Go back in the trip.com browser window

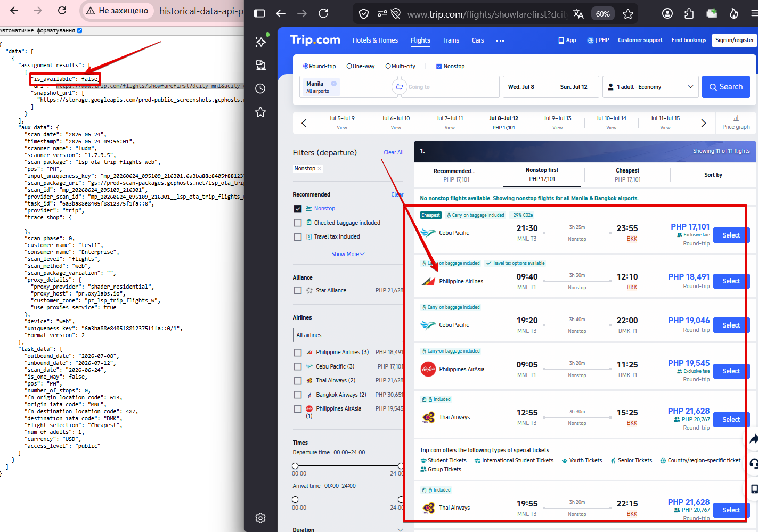(281, 13)
